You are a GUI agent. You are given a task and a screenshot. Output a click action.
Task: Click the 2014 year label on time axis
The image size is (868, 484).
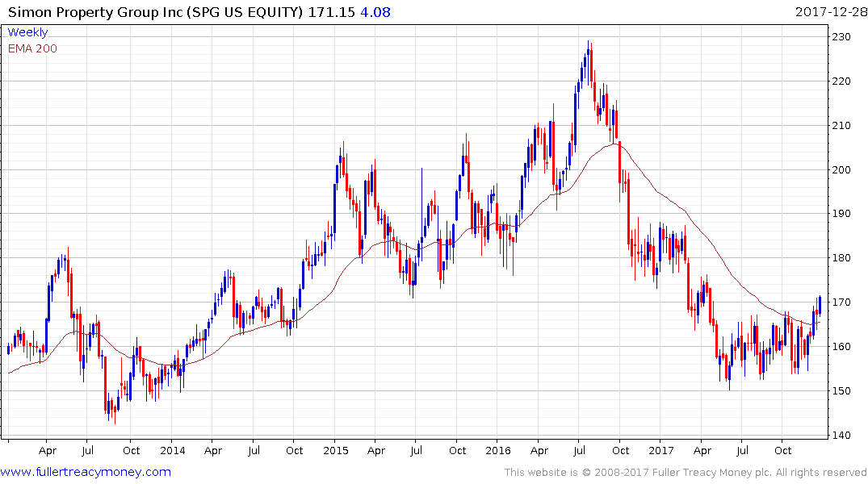coord(172,451)
